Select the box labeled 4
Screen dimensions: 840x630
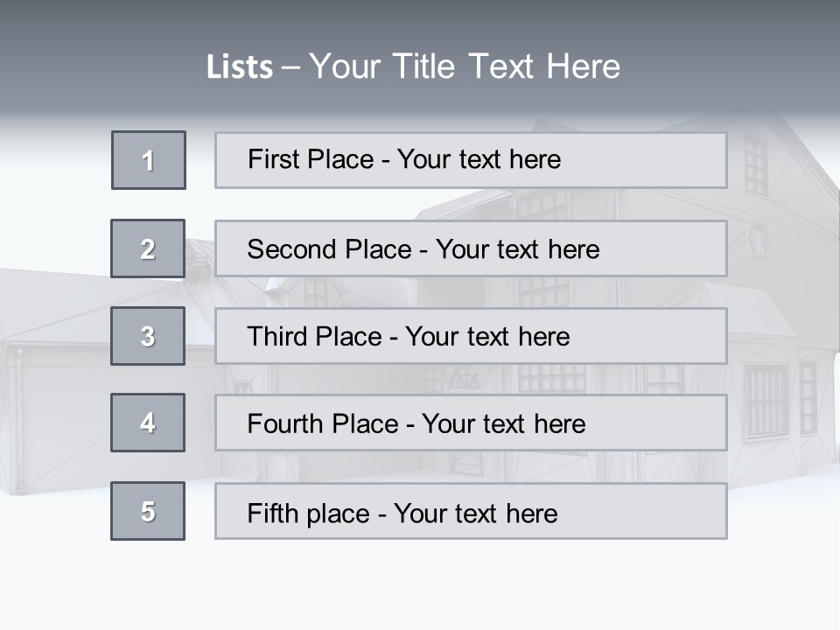(148, 423)
